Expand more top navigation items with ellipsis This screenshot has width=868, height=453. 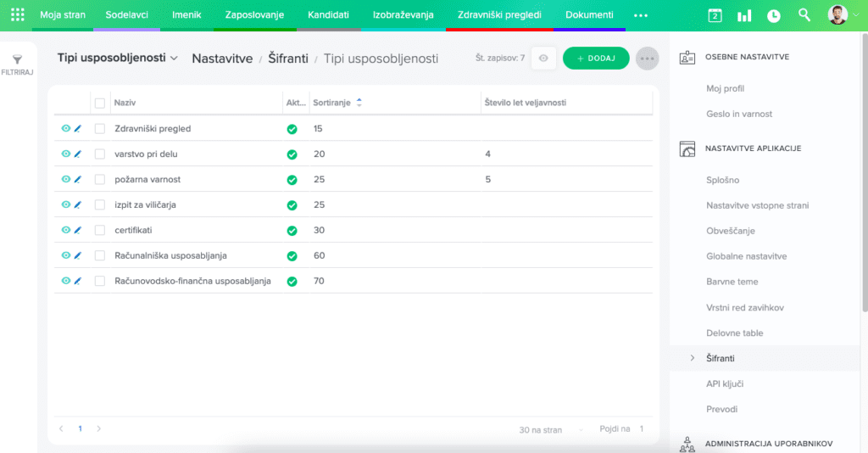(641, 15)
